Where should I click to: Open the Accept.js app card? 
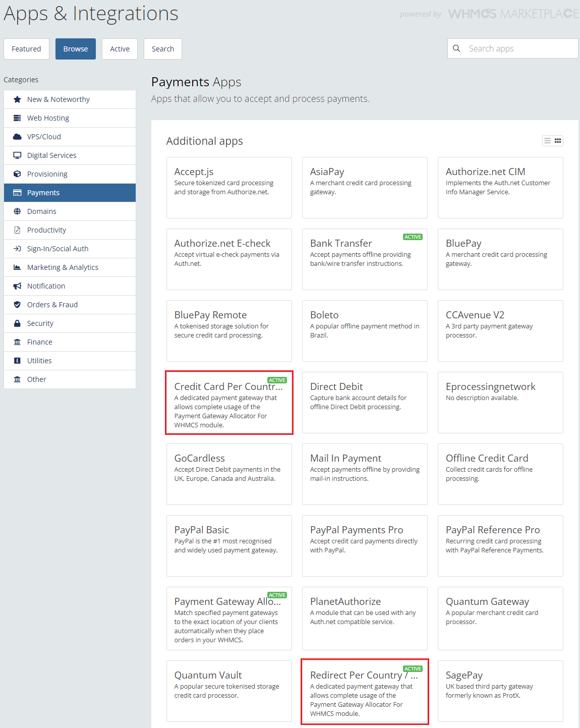pyautogui.click(x=229, y=188)
